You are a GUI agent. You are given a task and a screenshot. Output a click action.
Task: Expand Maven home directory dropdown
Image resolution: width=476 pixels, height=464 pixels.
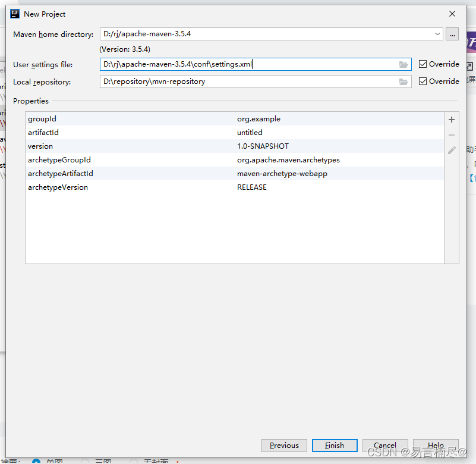pyautogui.click(x=437, y=34)
